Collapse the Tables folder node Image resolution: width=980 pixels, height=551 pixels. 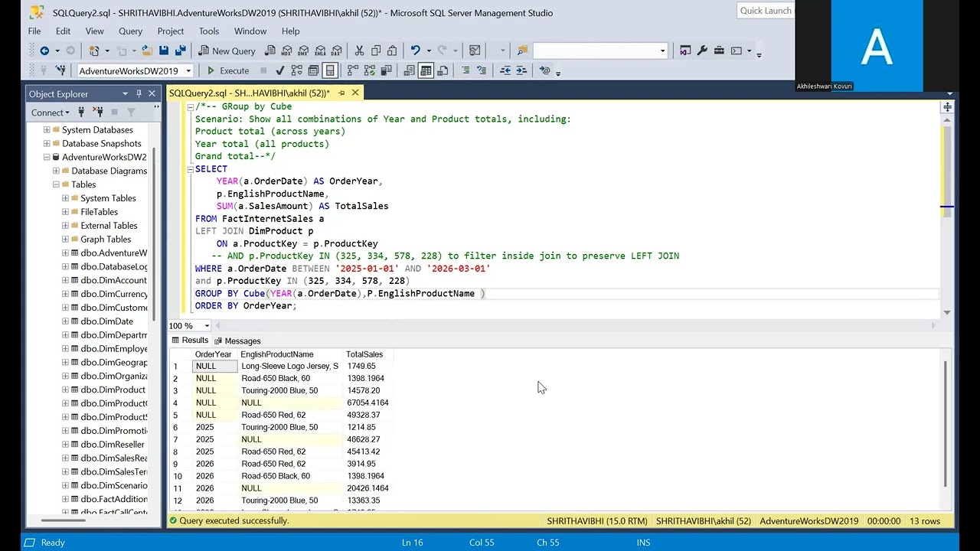tap(56, 184)
